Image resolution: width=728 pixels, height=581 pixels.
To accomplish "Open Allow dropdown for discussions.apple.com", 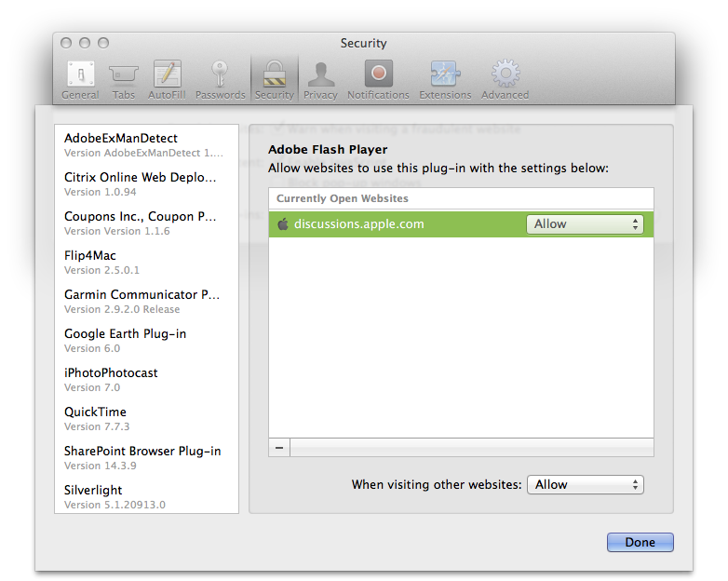I will pyautogui.click(x=585, y=224).
